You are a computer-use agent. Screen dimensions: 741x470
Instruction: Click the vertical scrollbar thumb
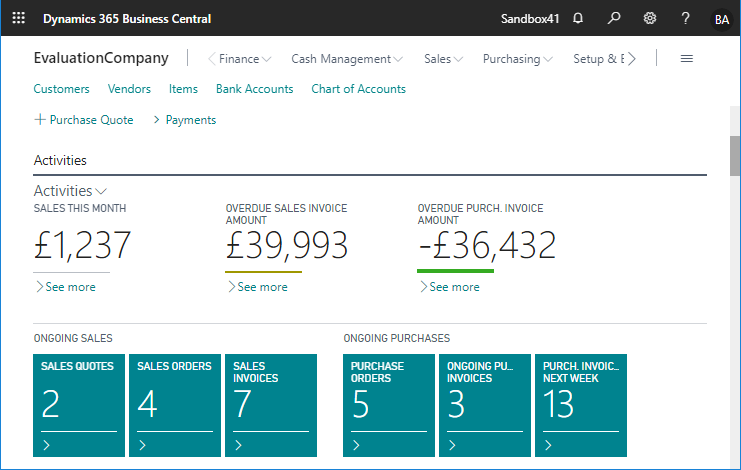(735, 155)
